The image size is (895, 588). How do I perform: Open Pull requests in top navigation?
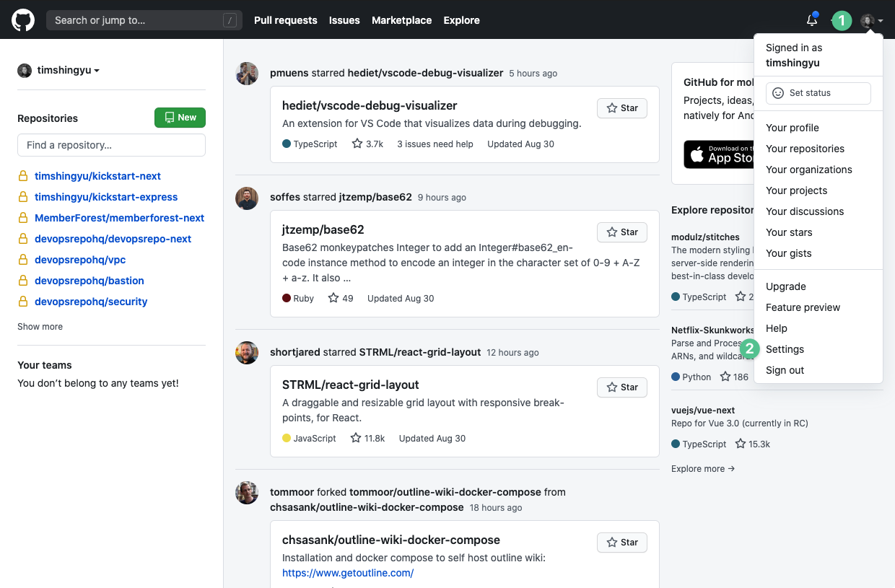(286, 20)
